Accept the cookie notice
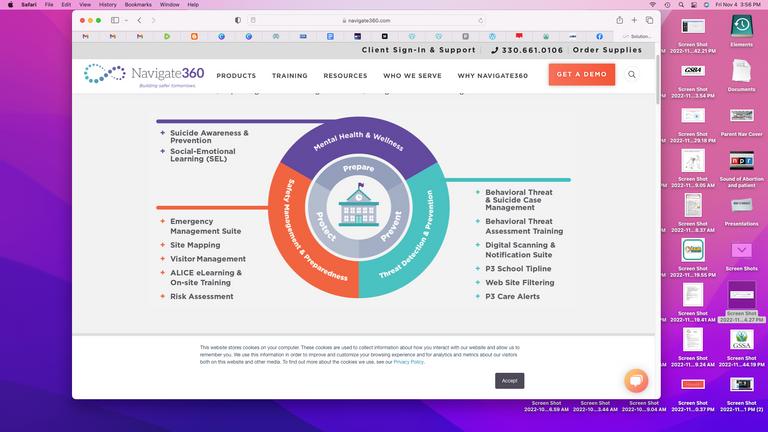 (509, 381)
